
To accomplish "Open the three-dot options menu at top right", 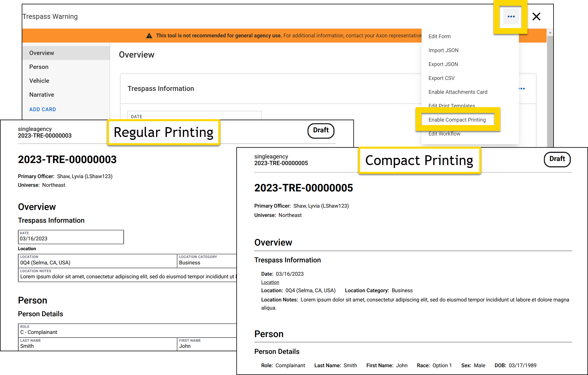I will click(511, 17).
